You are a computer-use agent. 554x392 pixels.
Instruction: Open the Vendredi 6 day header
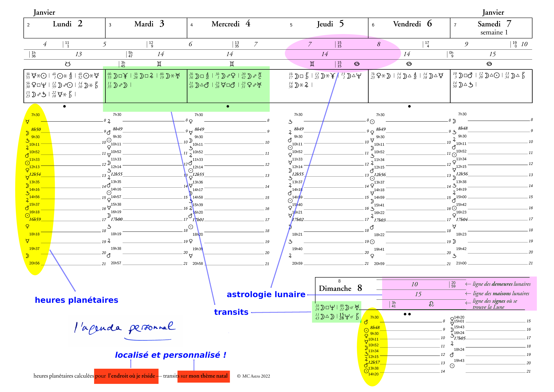409,28
